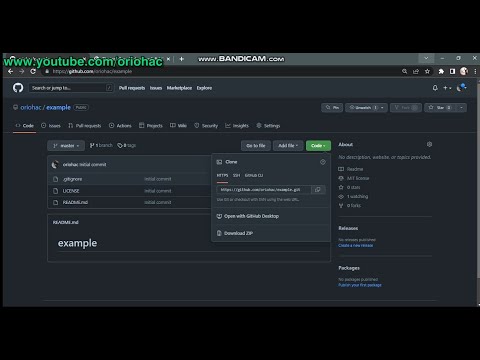The height and width of the screenshot is (360, 480).
Task: Open the master branch selector
Action: [66, 146]
